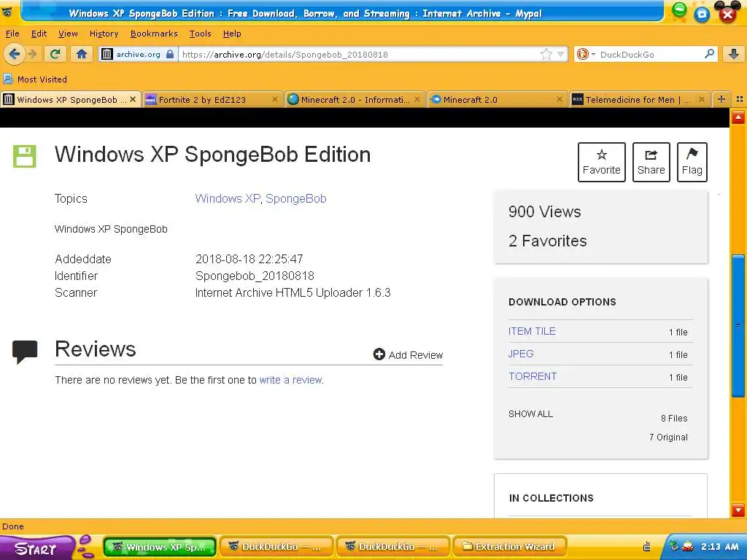Close the Minecraft 2.0 - Informati... tab
The width and height of the screenshot is (747, 560).
click(417, 99)
